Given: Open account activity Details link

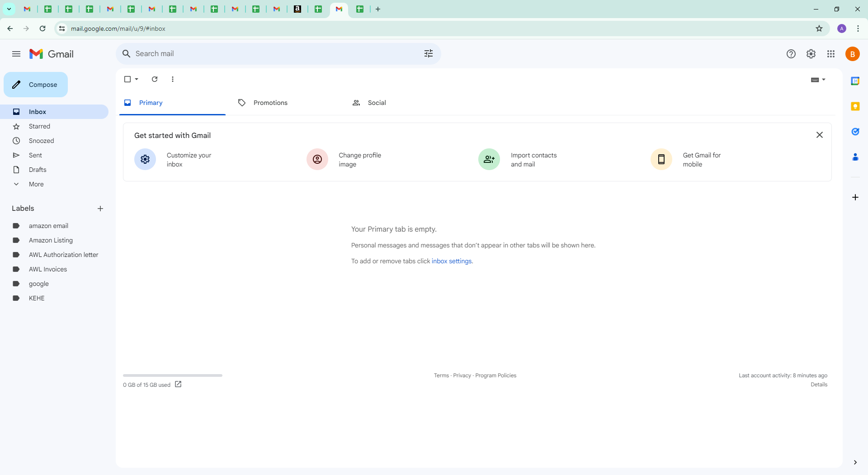Looking at the screenshot, I should [819, 385].
